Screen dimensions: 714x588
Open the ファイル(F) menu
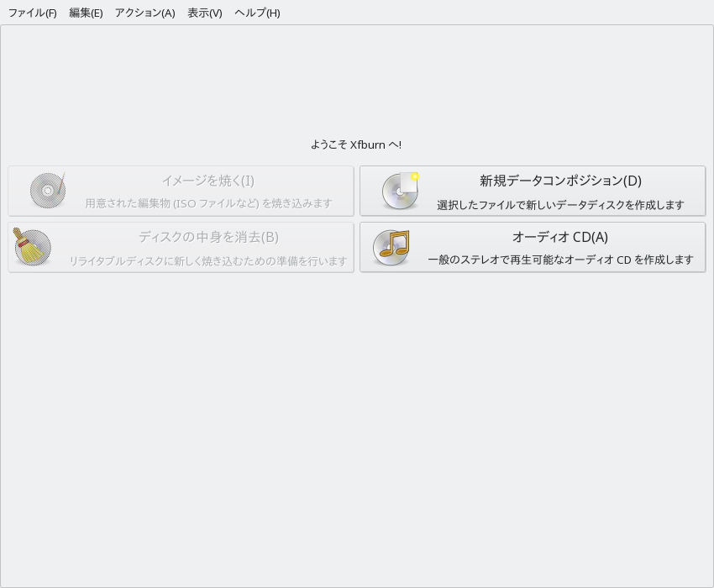32,13
